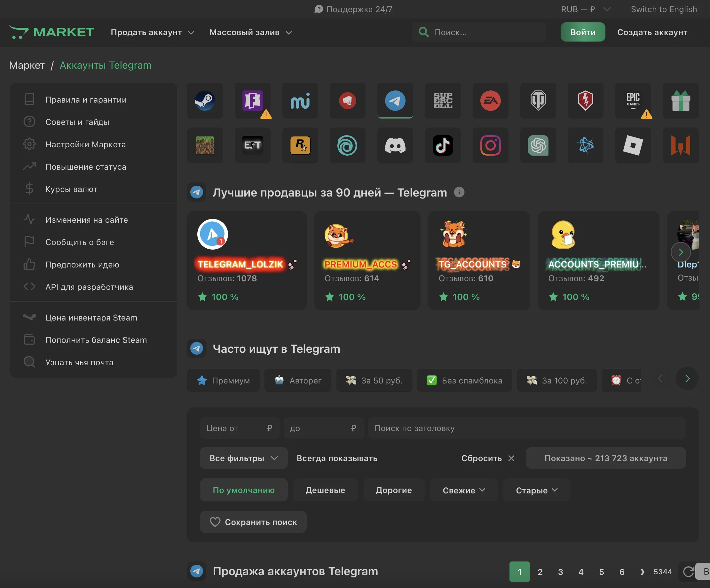Select the Telegram category icon
The width and height of the screenshot is (710, 588).
pyautogui.click(x=395, y=100)
